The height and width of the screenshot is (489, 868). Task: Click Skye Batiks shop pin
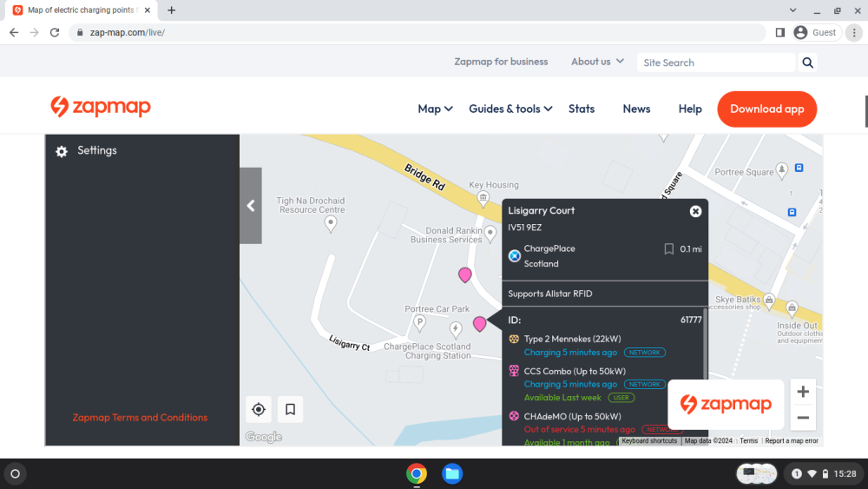click(769, 301)
